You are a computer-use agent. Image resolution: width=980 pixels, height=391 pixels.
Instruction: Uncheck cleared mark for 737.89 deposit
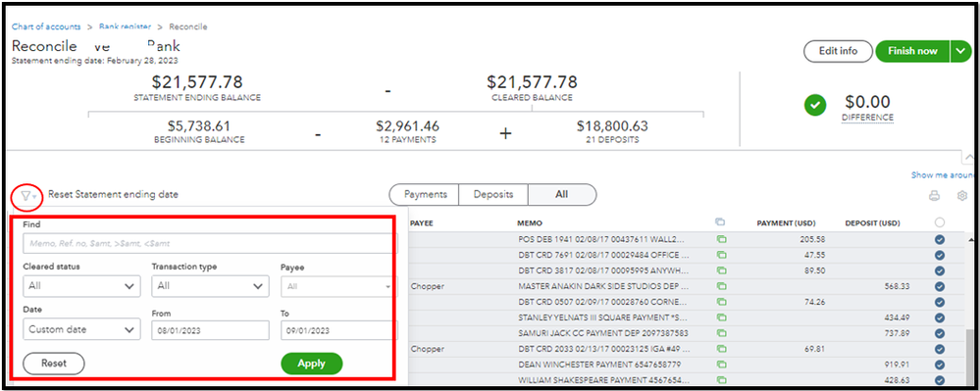[x=940, y=333]
